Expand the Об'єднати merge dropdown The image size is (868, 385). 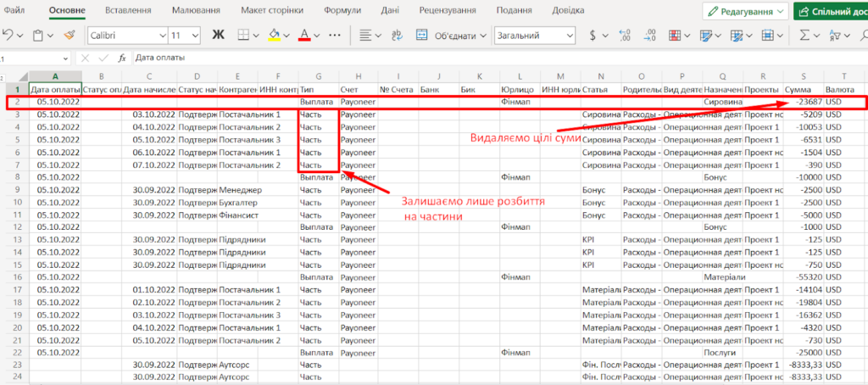482,36
